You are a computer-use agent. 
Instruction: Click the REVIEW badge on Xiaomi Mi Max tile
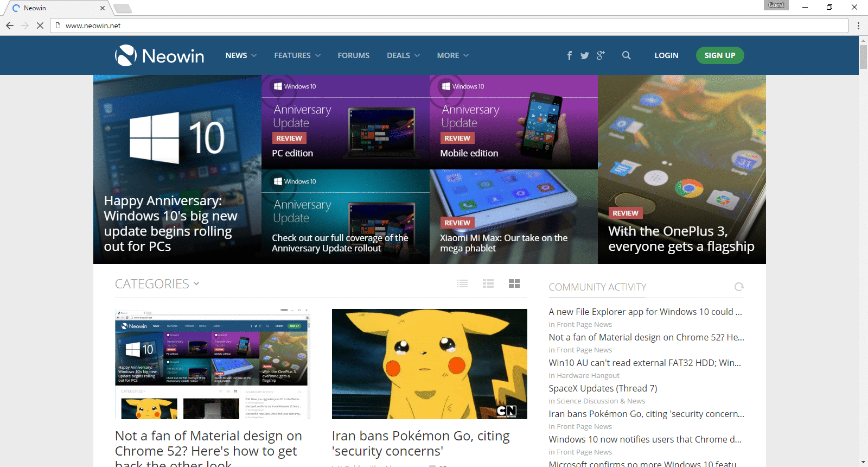[457, 223]
